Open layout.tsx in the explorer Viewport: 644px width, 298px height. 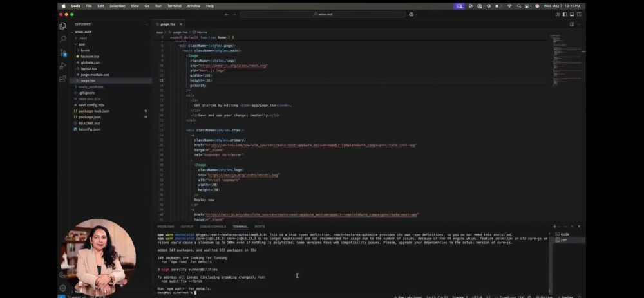[89, 69]
